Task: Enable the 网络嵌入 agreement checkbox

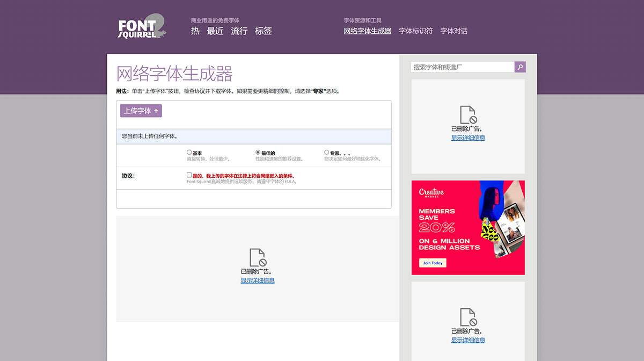Action: pyautogui.click(x=189, y=175)
